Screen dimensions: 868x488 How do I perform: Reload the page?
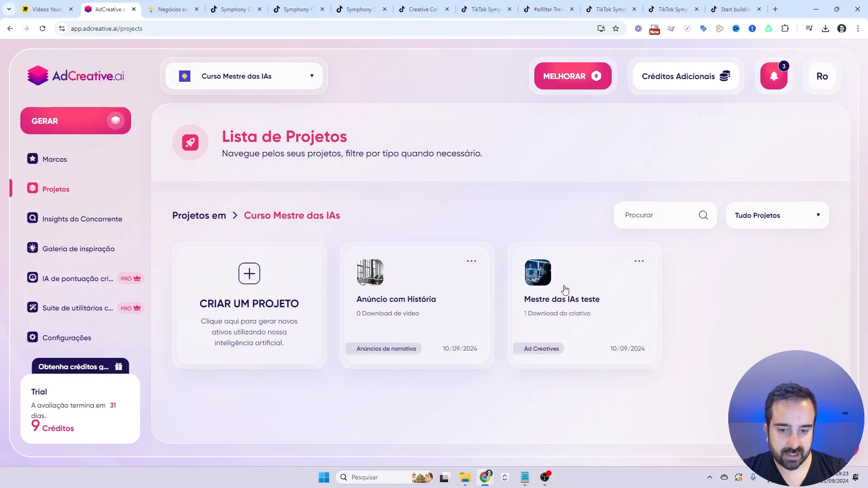point(42,28)
